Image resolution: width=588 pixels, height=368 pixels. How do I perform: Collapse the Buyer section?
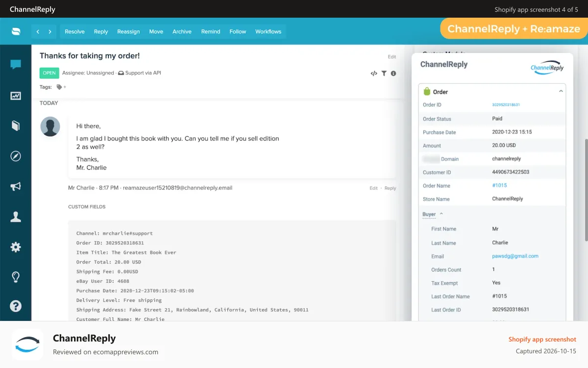pos(433,214)
